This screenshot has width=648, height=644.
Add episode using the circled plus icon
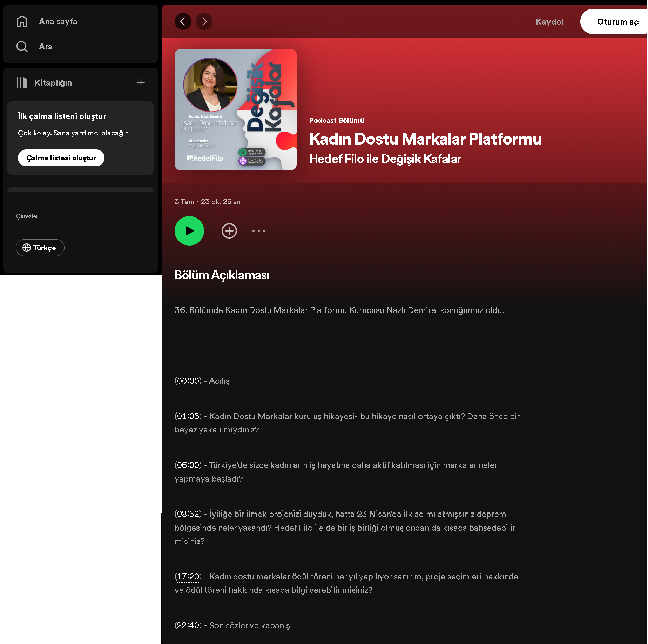pyautogui.click(x=229, y=231)
